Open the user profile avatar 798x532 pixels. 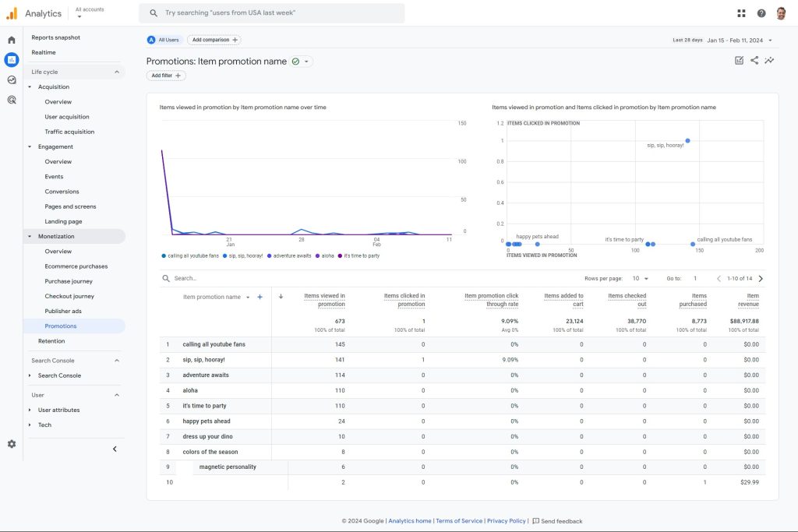coord(781,13)
